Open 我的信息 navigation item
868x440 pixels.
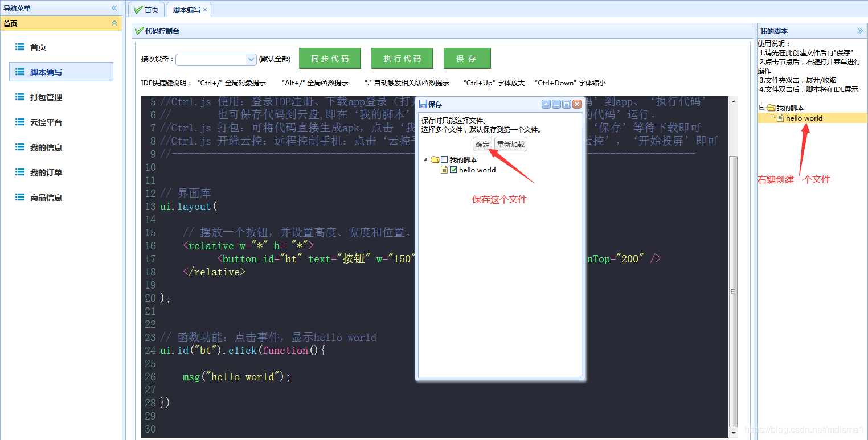pyautogui.click(x=62, y=147)
